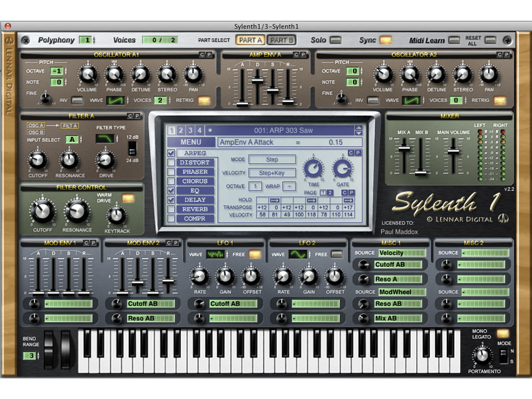Viewport: 532px width, 399px height.
Task: Uncheck the DELAY effect checkbox
Action: click(171, 200)
